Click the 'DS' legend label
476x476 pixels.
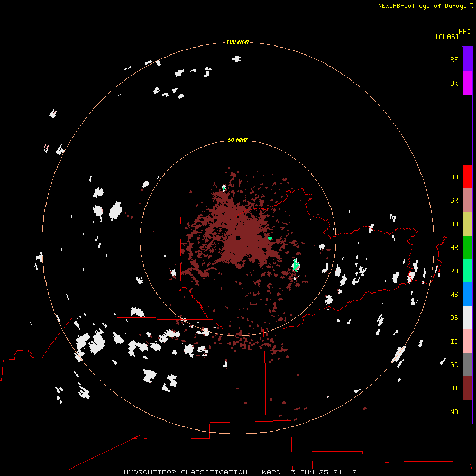(454, 318)
